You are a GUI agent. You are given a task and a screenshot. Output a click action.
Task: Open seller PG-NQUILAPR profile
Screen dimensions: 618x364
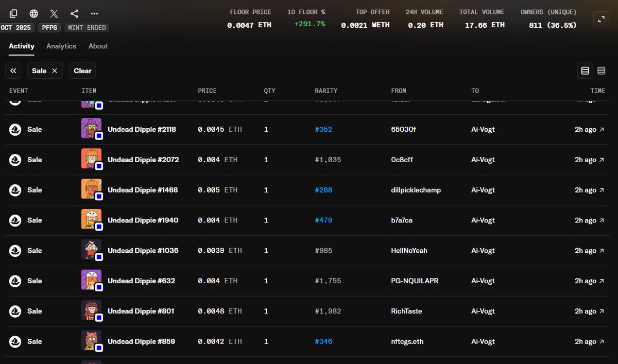(415, 281)
